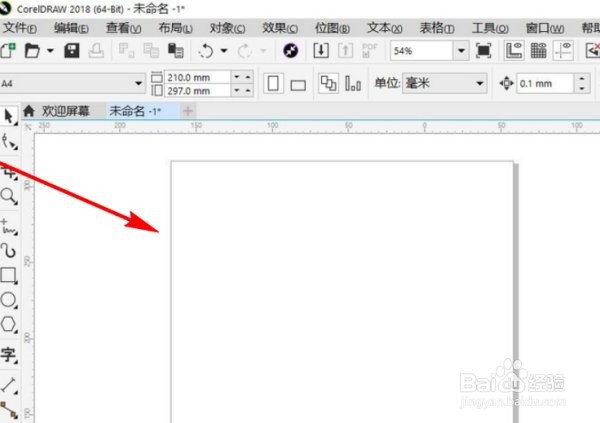Click the page height 297.0 mm field
Viewport: 600px width, 423px height.
198,91
